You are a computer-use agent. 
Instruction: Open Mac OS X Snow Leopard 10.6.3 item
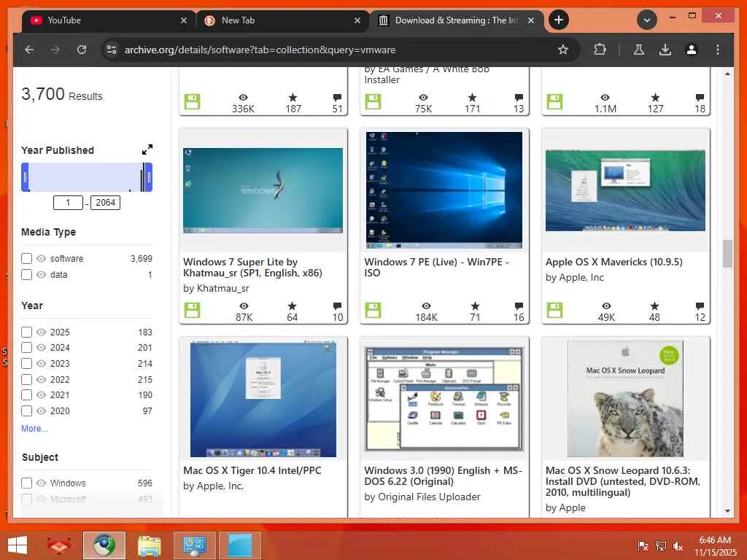coord(623,481)
